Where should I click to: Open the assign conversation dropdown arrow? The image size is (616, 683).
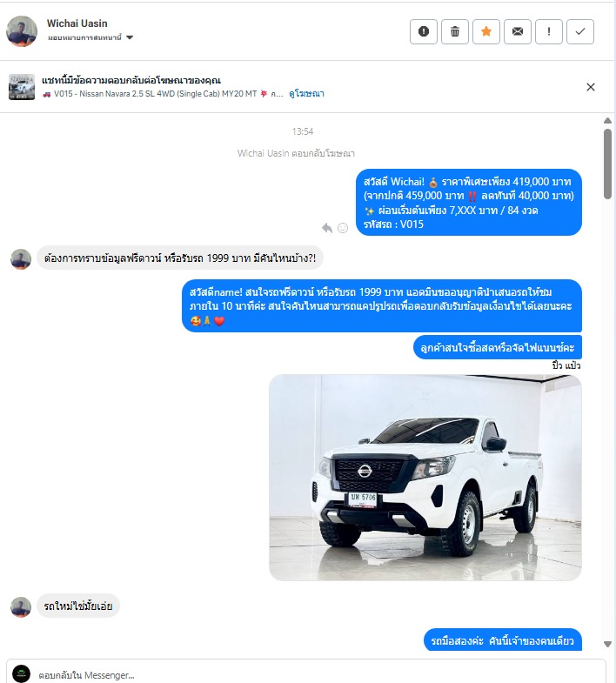pos(130,37)
